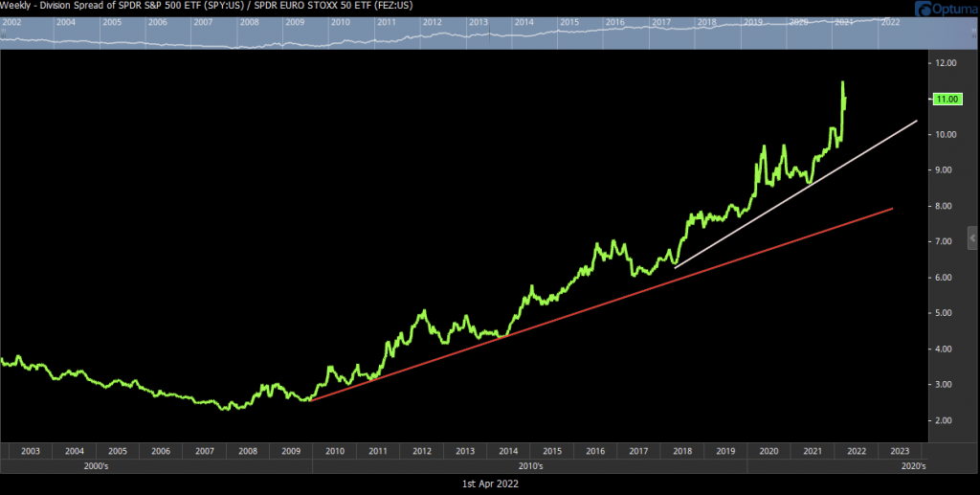Expand the side panel arrow on right edge
Screen dimensions: 980x495
point(972,238)
